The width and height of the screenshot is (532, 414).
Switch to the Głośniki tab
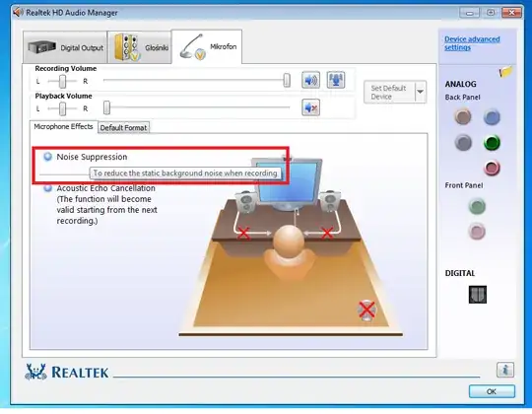140,47
